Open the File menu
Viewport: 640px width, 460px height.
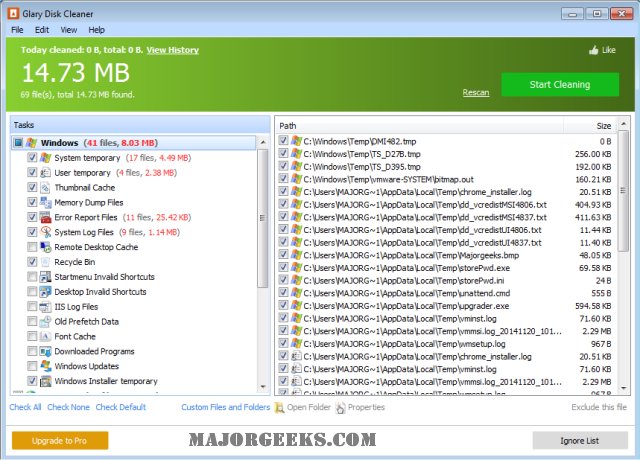click(x=18, y=30)
